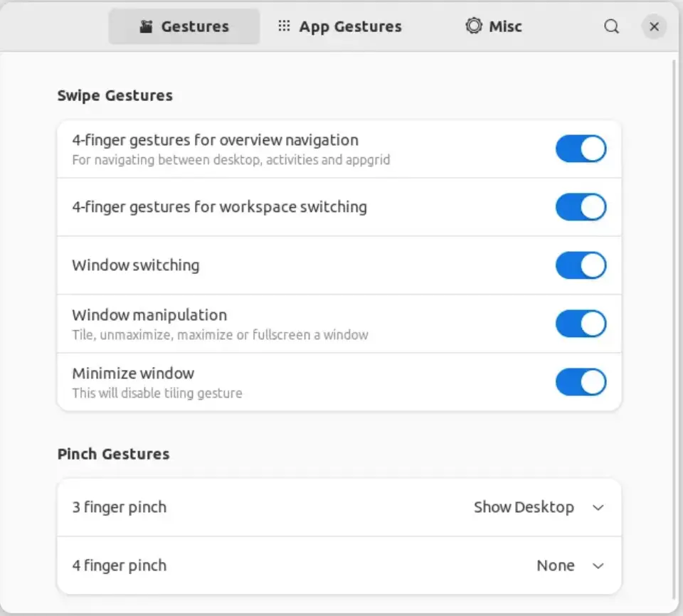Screen dimensions: 683x616
Task: Click the Window manipulation row label
Action: 149,315
